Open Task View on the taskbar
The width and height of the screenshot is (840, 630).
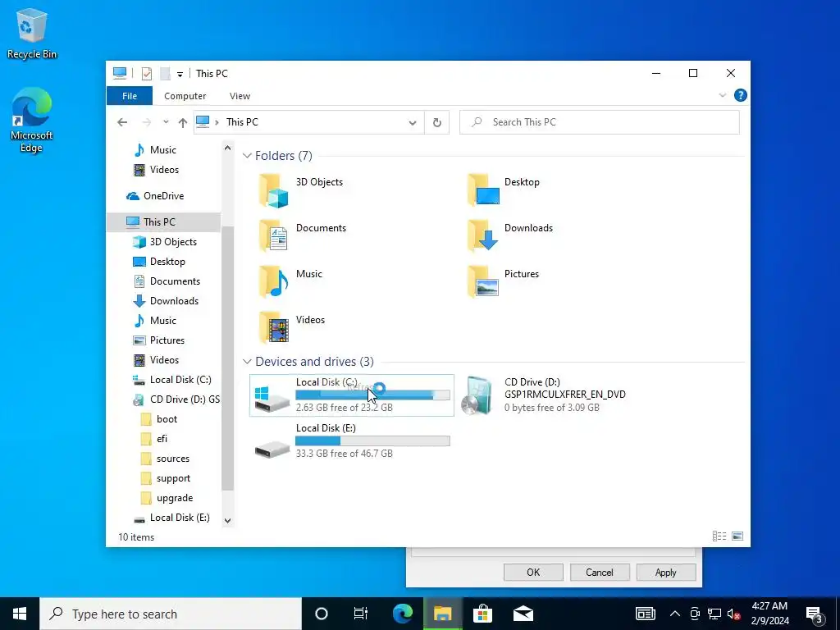coord(361,614)
